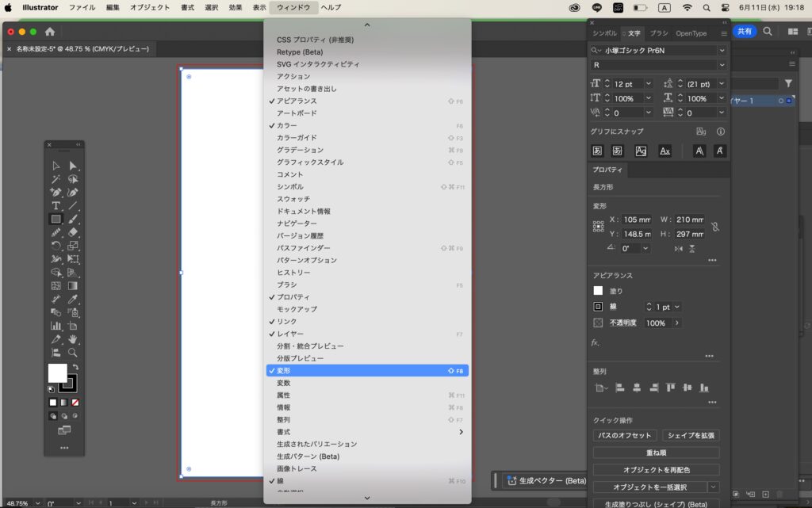
Task: Open the font family dropdown arrow
Action: point(722,50)
